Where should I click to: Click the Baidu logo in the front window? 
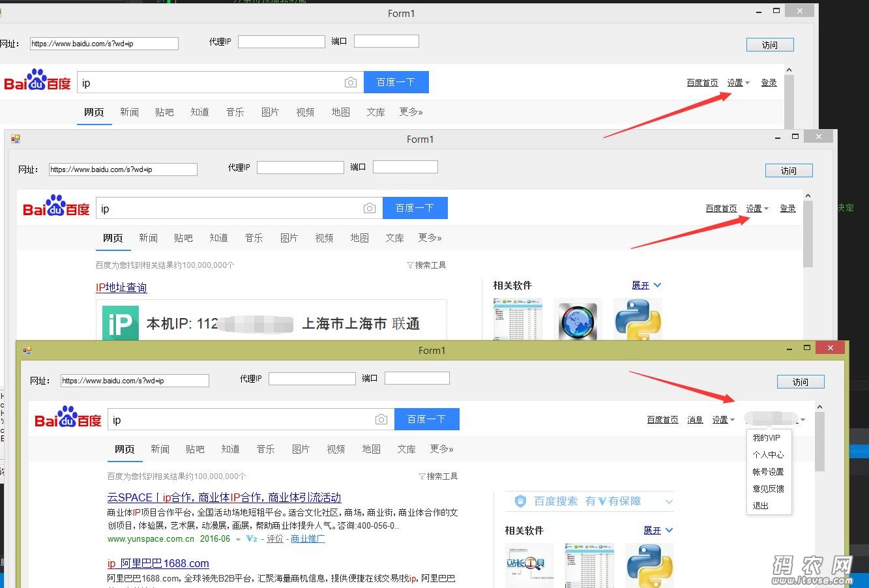[x=68, y=417]
